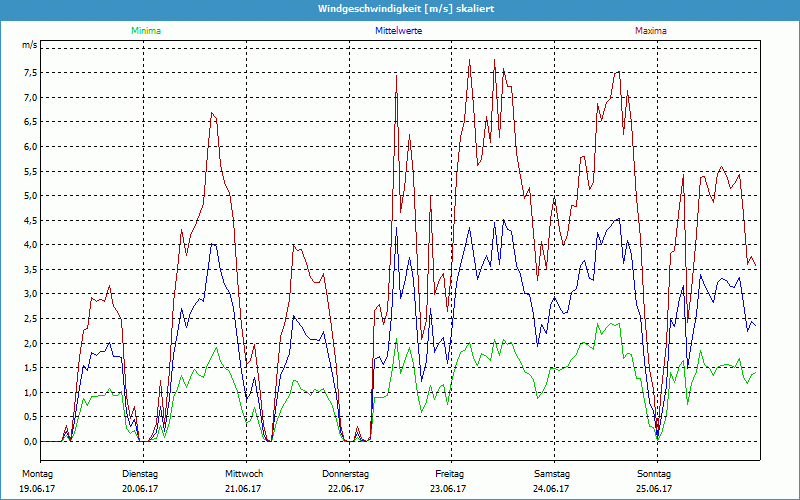Click the 4,0 y-axis value

pos(31,245)
